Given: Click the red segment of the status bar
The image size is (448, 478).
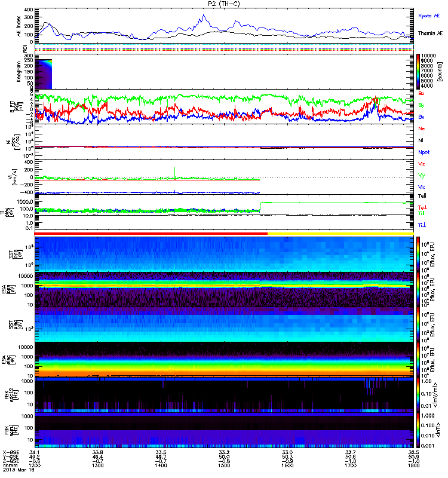Looking at the screenshot, I should pos(151,234).
